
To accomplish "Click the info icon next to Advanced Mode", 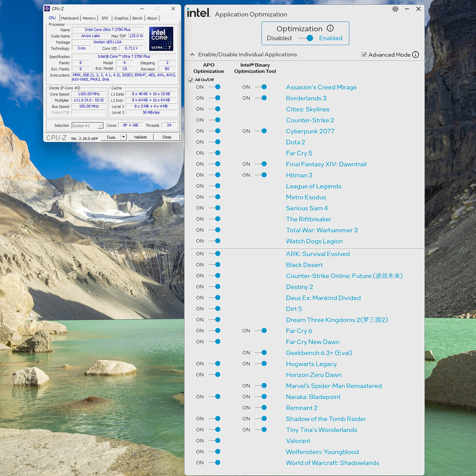I will click(416, 54).
